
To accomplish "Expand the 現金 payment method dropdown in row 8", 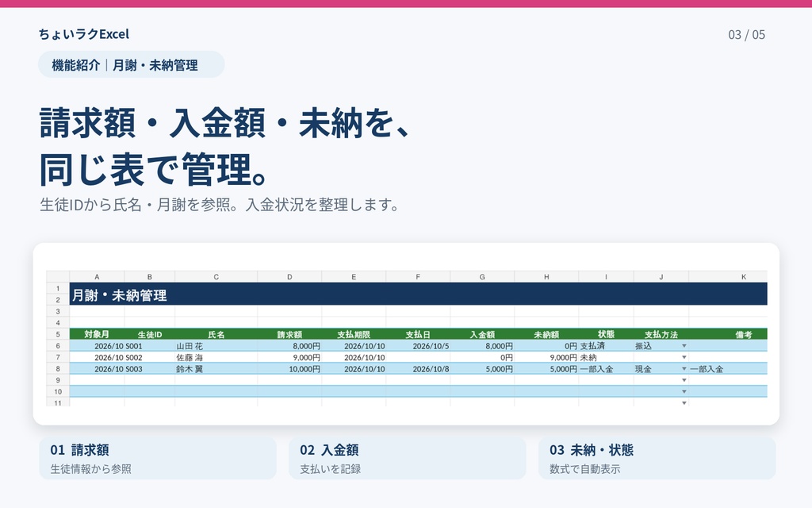I will coord(684,369).
